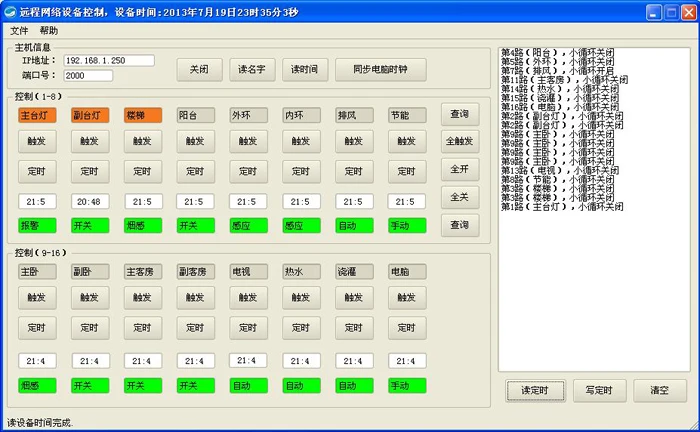
Task: Click 定时 button under 节能
Action: pyautogui.click(x=407, y=171)
